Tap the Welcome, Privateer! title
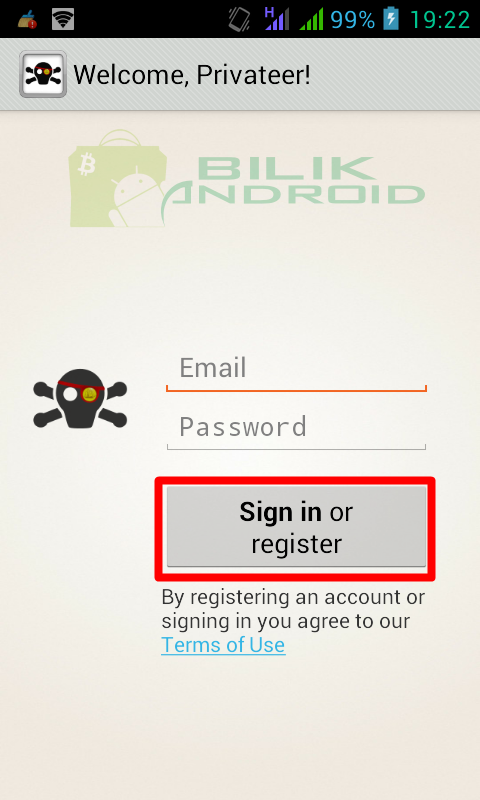 [192, 75]
